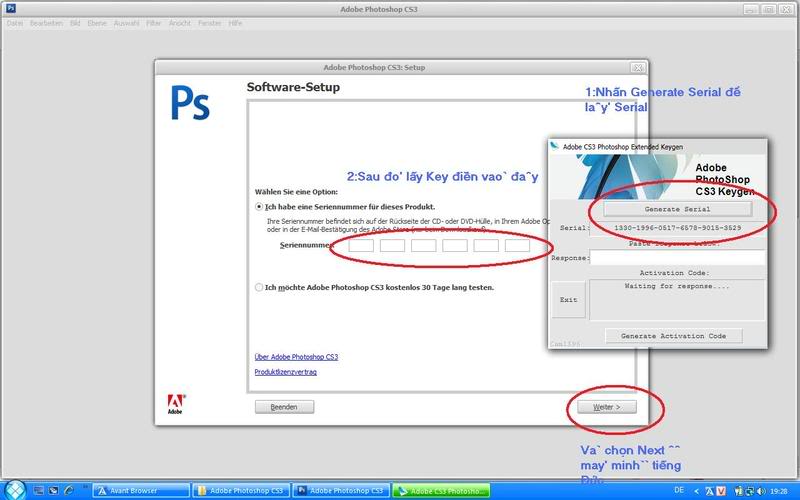Switch to Avant Browser taskbar button

(141, 491)
